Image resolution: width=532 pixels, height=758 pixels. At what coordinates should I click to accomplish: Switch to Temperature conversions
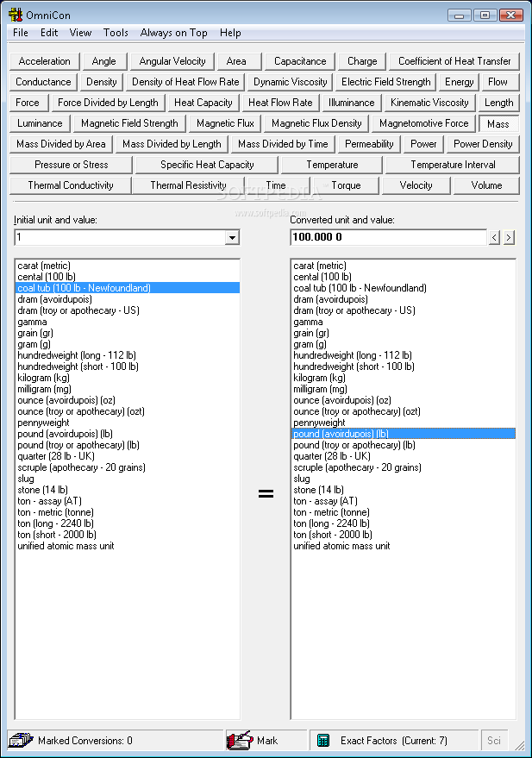[x=332, y=165]
